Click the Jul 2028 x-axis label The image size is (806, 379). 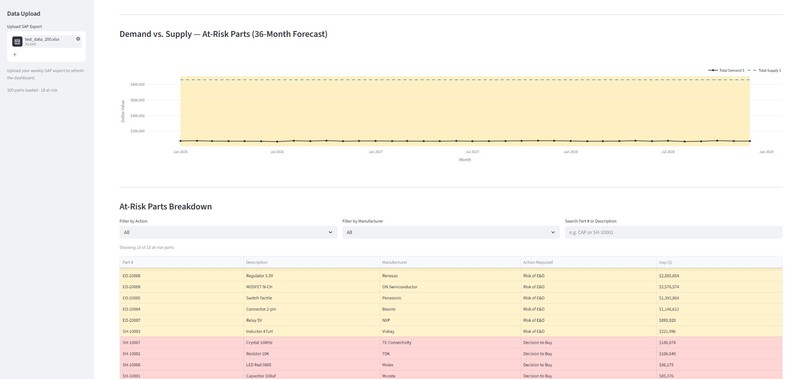point(668,152)
